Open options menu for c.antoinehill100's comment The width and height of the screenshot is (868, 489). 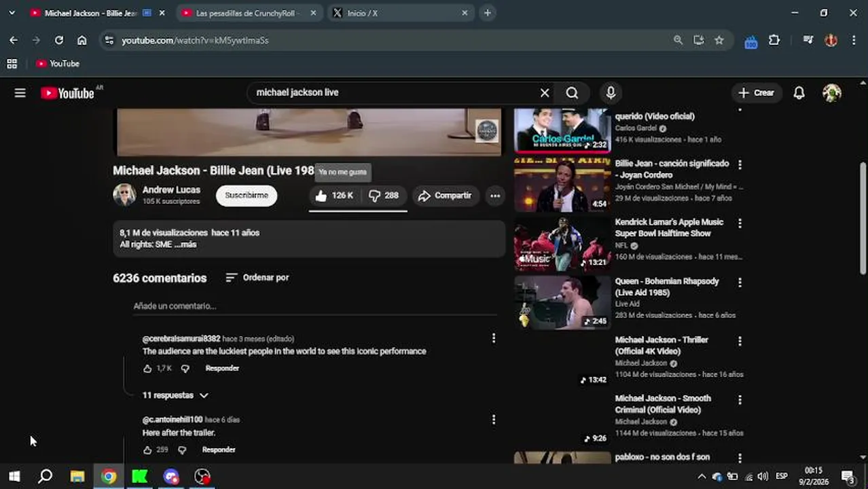click(x=494, y=420)
